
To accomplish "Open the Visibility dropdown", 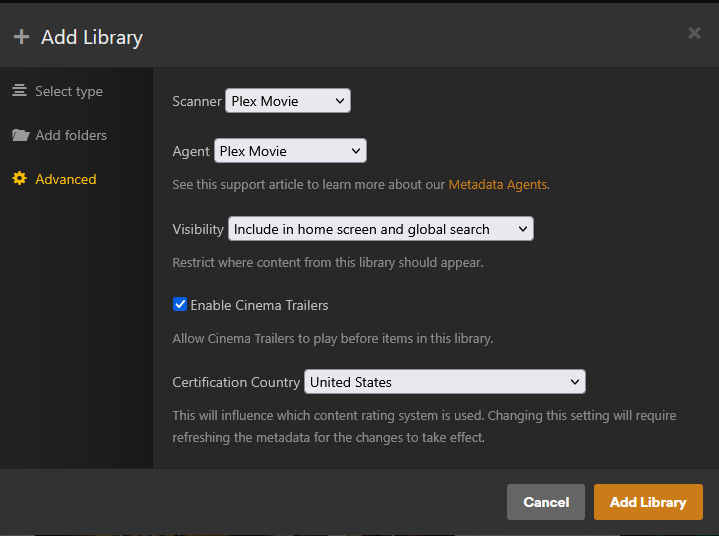I will click(x=381, y=229).
